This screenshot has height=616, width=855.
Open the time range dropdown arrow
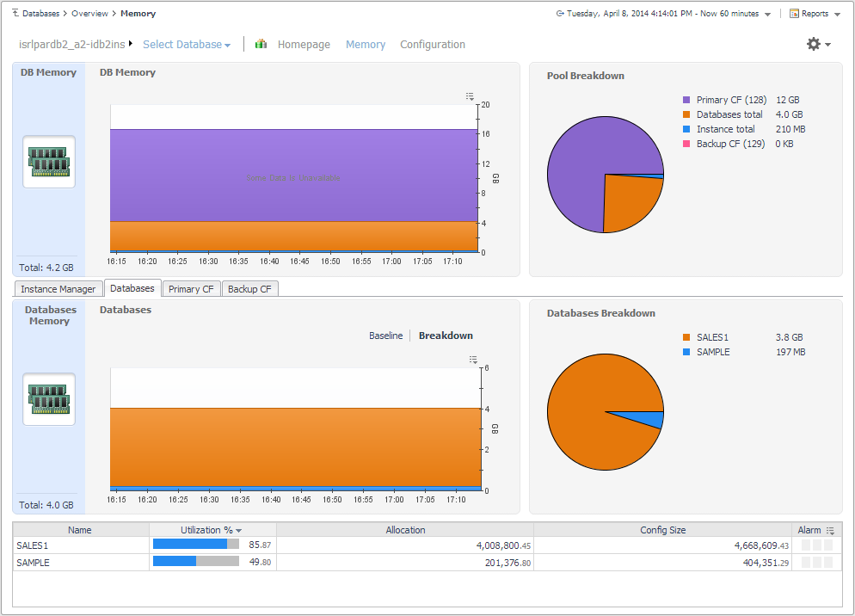coord(767,15)
